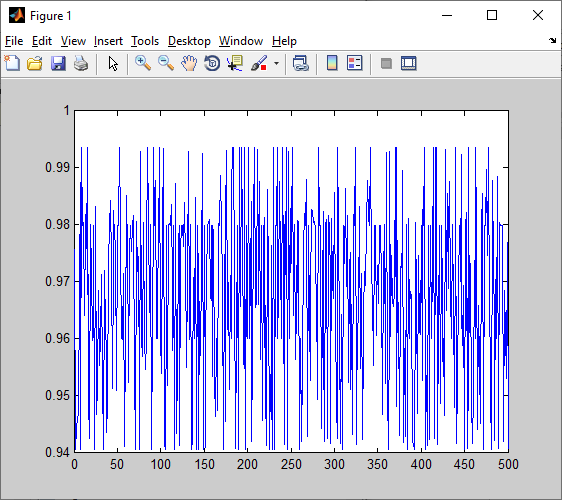Hide plot tools using gray square icon
562x500 pixels.
pyautogui.click(x=386, y=64)
